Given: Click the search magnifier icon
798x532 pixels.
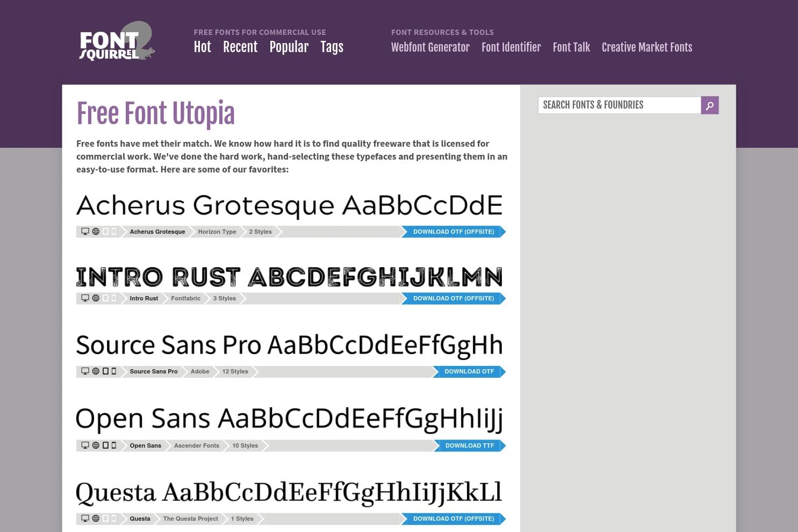Looking at the screenshot, I should (x=709, y=105).
